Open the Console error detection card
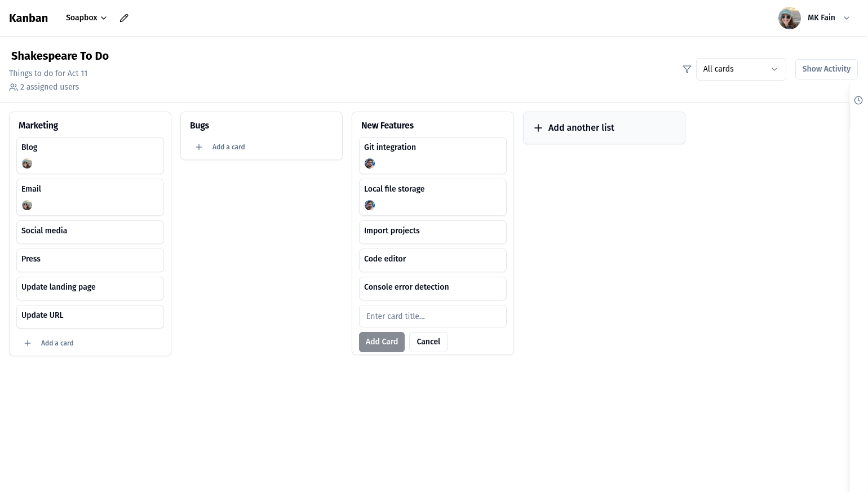The width and height of the screenshot is (868, 492). [433, 288]
